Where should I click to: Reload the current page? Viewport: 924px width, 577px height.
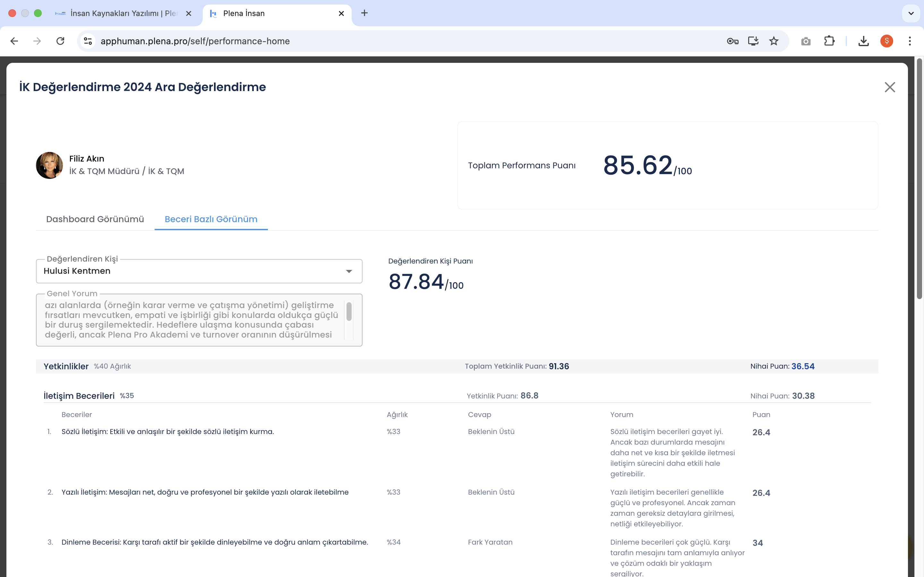60,41
